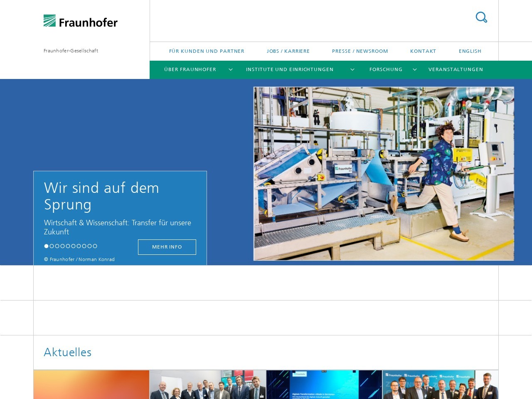
Task: Open the Forschung menu item
Action: (386, 69)
